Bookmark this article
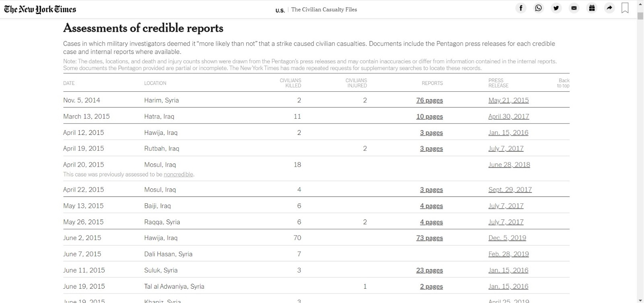Viewport: 644px width, 304px height. point(625,8)
